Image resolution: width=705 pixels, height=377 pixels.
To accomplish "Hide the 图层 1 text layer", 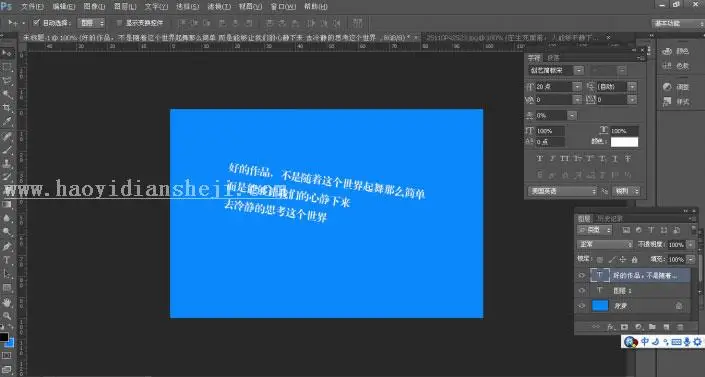I will (582, 291).
